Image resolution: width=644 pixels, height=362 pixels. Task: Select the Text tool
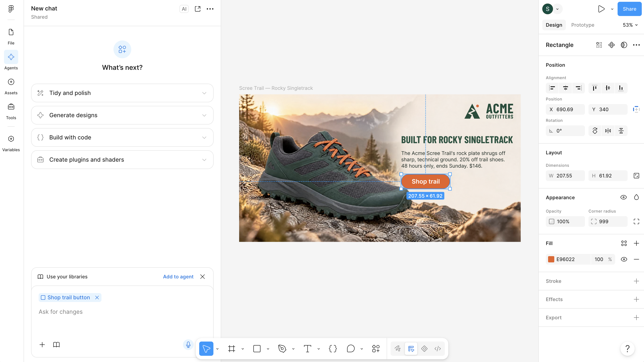click(308, 348)
